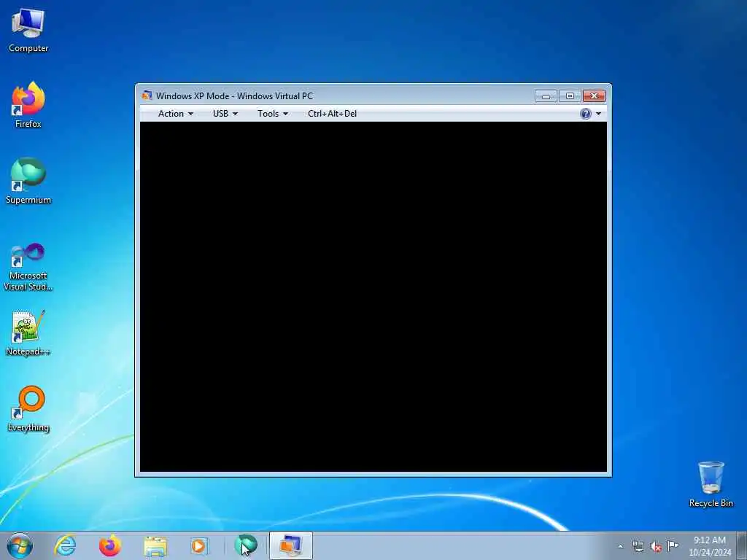Image resolution: width=747 pixels, height=560 pixels.
Task: Launch Supermium from the taskbar
Action: (246, 545)
